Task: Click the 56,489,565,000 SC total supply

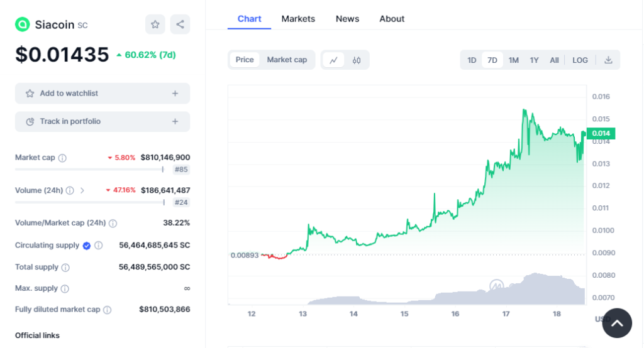Action: pos(155,267)
